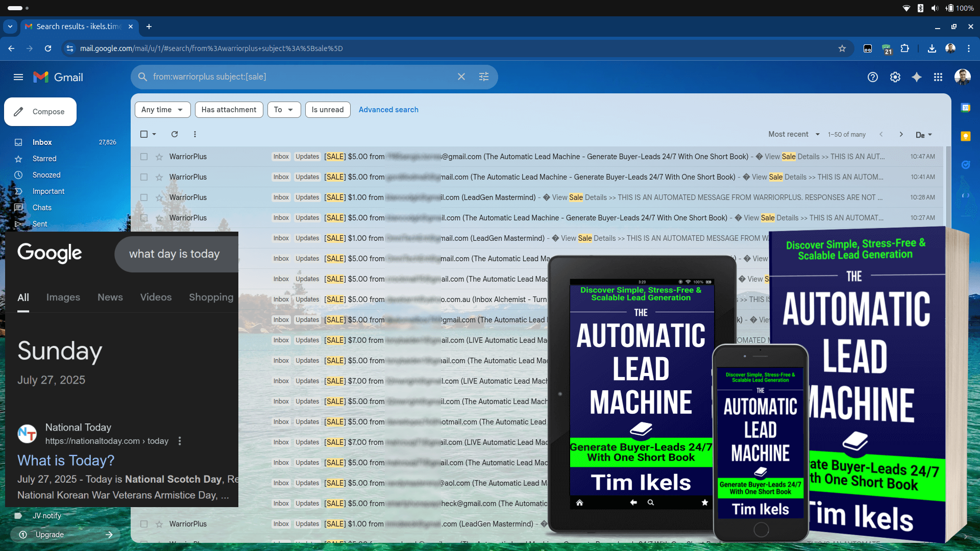Open a new browser tab

(x=149, y=27)
